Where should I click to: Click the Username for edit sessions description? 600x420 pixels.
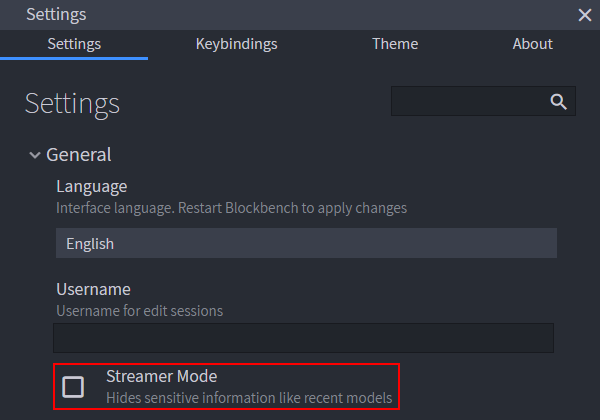point(139,310)
